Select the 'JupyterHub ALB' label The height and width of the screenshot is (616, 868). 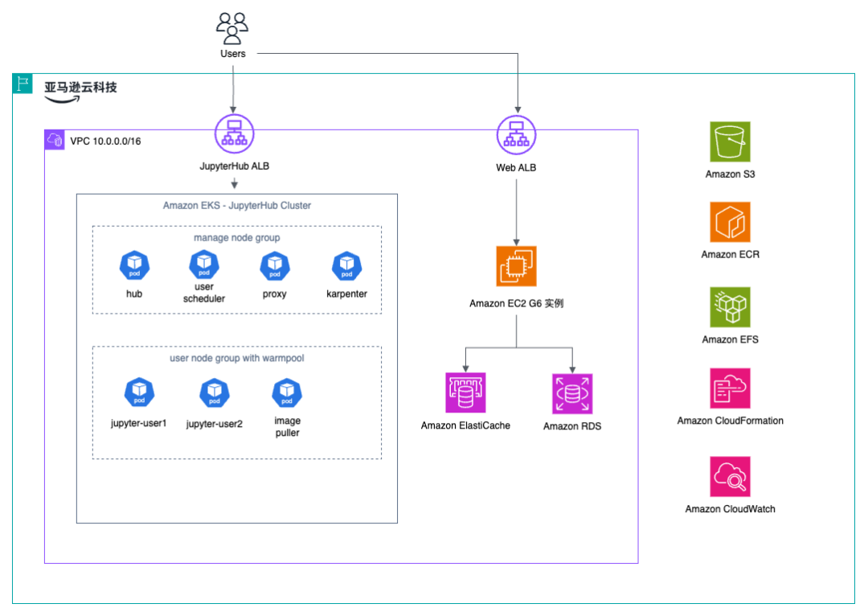pyautogui.click(x=234, y=166)
